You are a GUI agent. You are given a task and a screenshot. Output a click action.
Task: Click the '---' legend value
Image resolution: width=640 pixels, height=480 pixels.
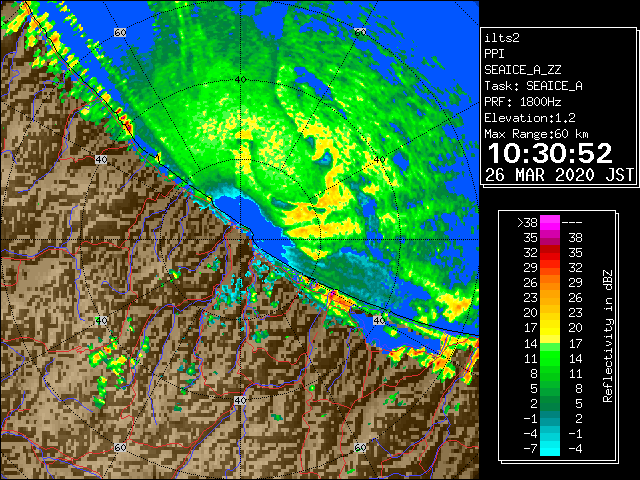coord(572,222)
